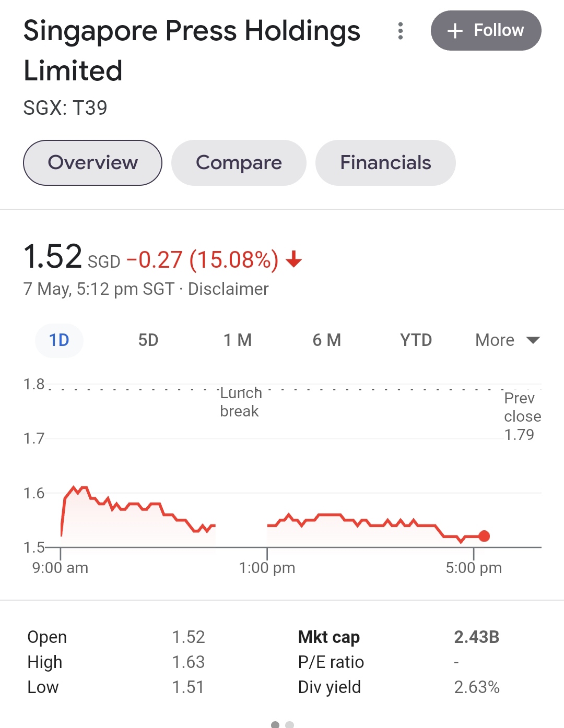Click the red down arrow price indicator
Screen dimensions: 564x728
(x=294, y=259)
